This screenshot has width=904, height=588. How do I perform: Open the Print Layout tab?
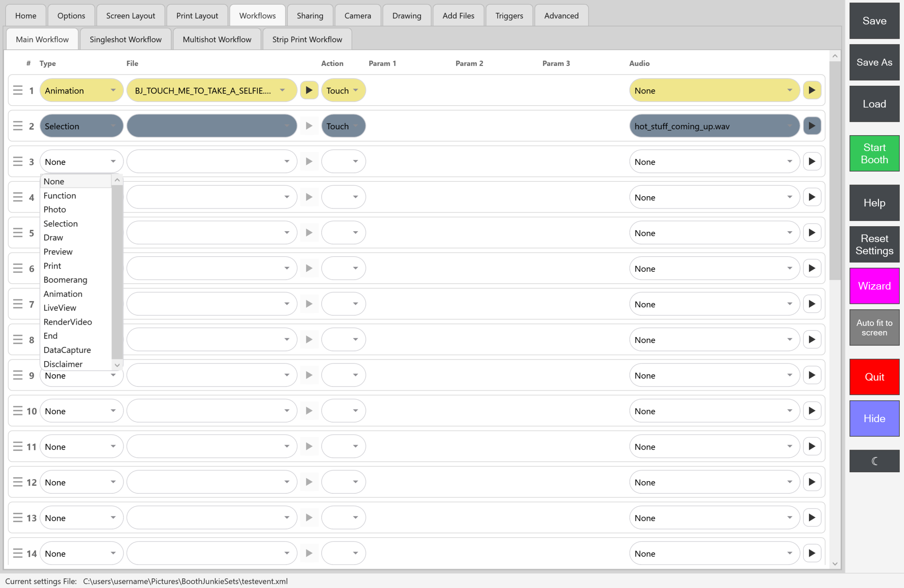[197, 16]
